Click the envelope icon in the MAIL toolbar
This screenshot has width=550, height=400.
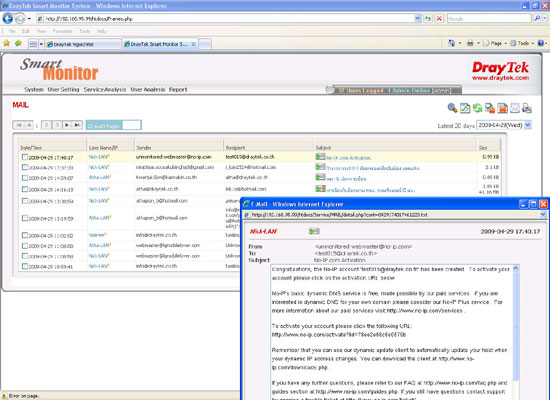[x=515, y=108]
